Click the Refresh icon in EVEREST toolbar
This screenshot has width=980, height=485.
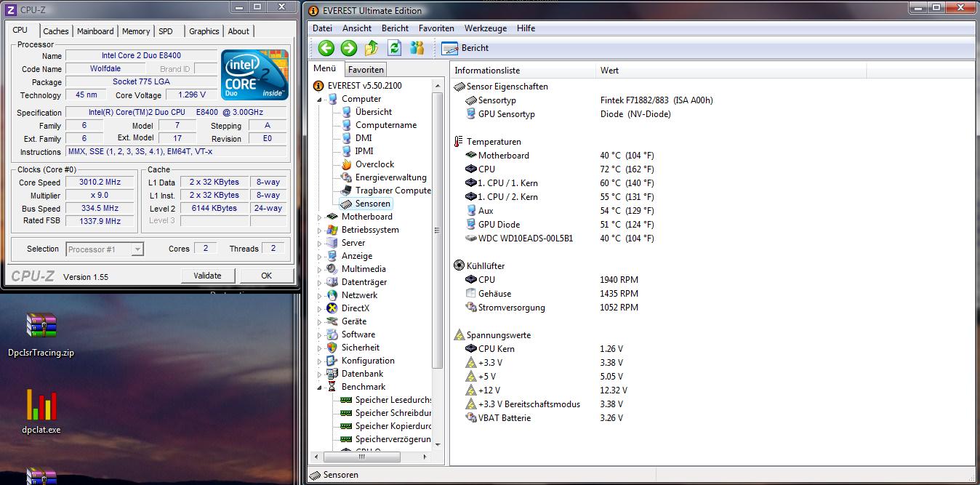coord(394,48)
